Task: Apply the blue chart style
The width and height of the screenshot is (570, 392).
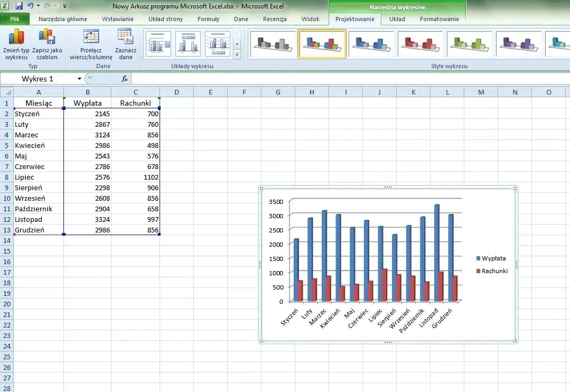Action: 371,44
